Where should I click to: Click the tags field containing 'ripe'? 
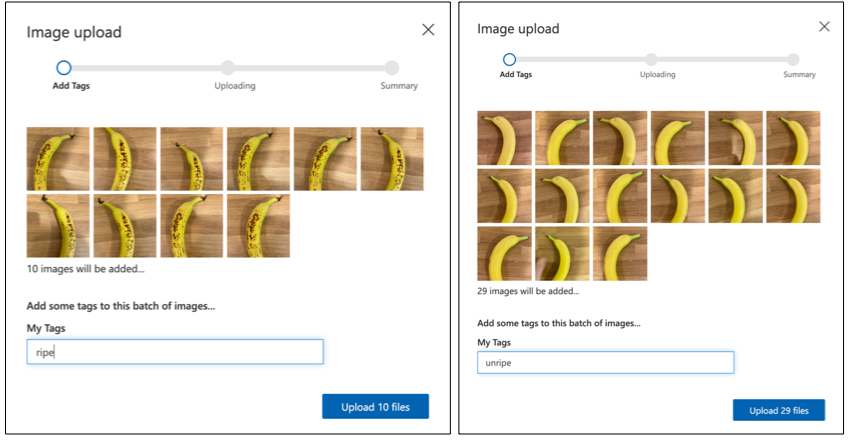click(175, 352)
